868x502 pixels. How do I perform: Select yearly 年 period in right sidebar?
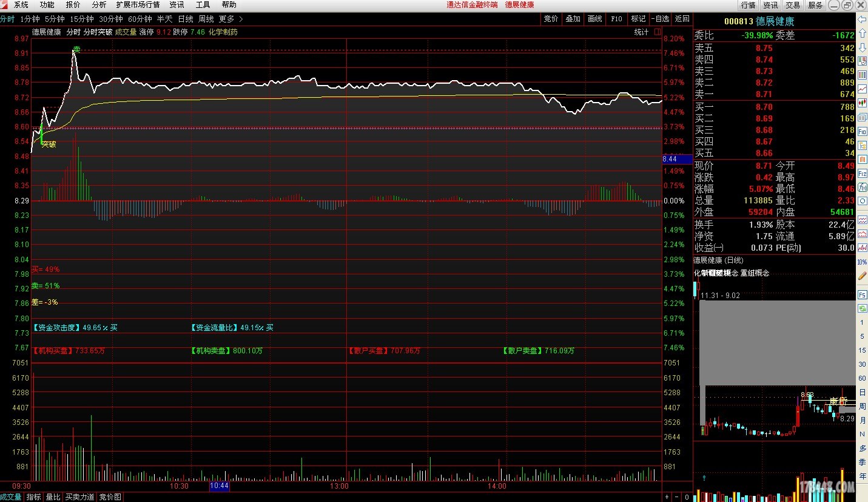pos(862,476)
